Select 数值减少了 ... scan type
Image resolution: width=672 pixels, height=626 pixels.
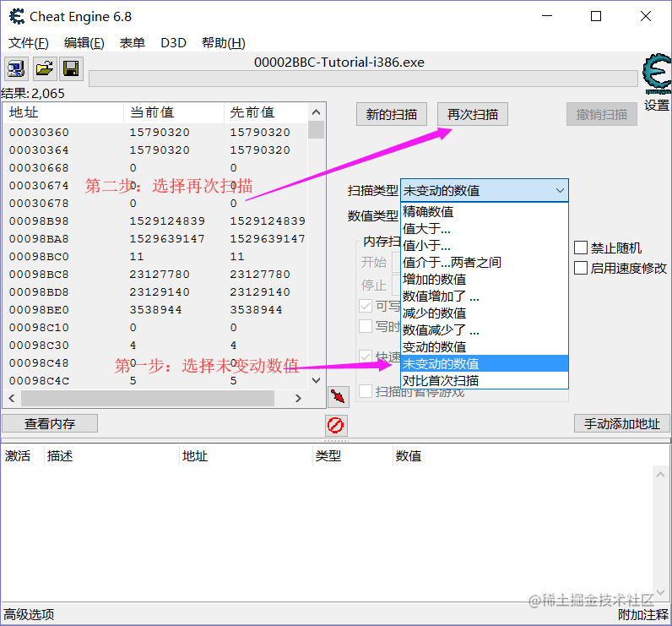[485, 330]
